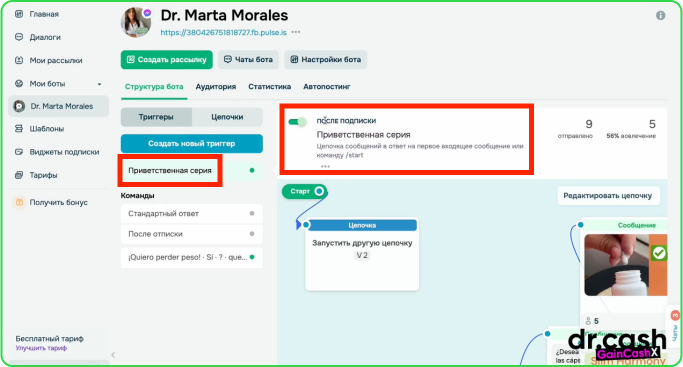Go to Мои рассылки
Image resolution: width=683 pixels, height=367 pixels.
tap(56, 60)
